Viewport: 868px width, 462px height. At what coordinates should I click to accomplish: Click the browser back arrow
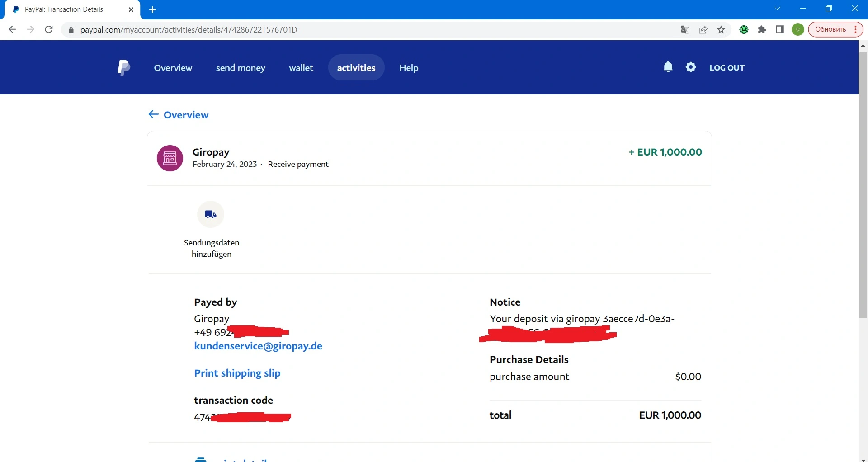tap(13, 30)
